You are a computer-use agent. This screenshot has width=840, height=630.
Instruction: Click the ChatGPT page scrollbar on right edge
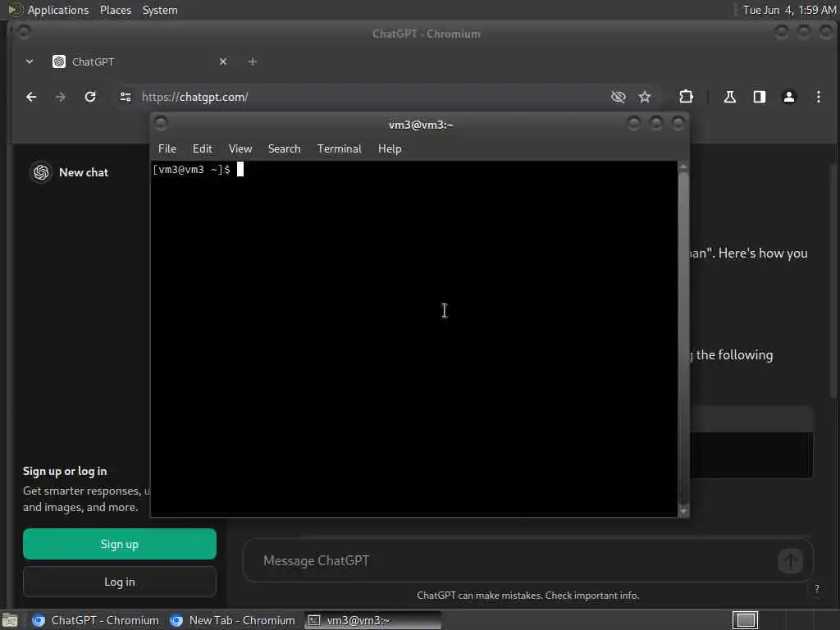coord(834,281)
